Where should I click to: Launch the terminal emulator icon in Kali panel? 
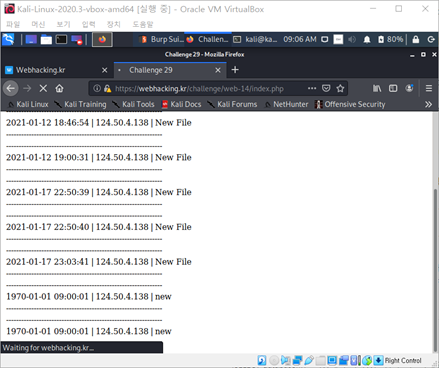61,40
